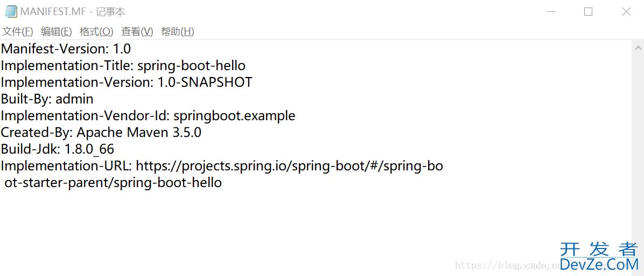The width and height of the screenshot is (644, 276).
Task: Open the 编辑(E) Edit menu
Action: coord(56,32)
